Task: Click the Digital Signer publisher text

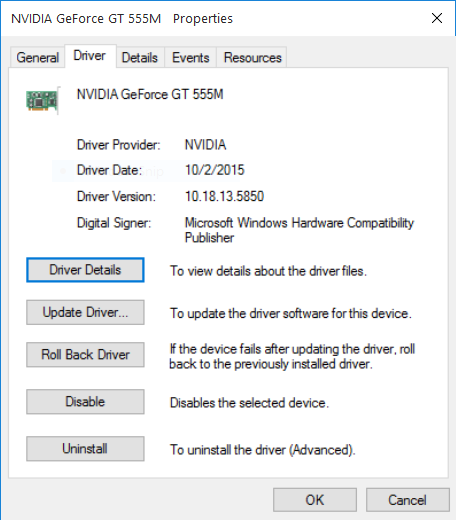Action: pos(299,230)
